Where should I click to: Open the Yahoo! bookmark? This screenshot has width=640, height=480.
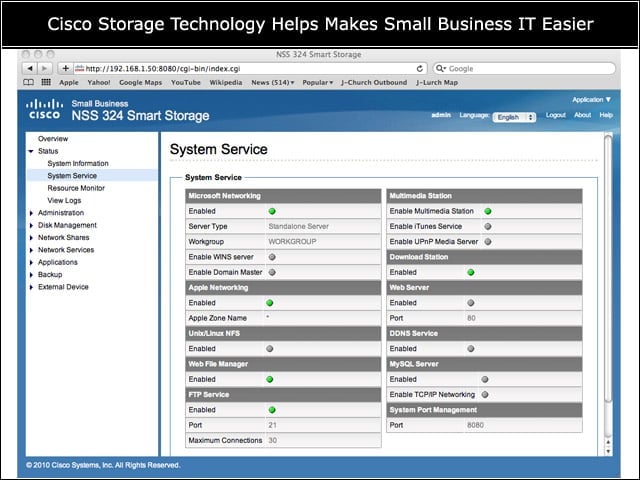point(99,82)
